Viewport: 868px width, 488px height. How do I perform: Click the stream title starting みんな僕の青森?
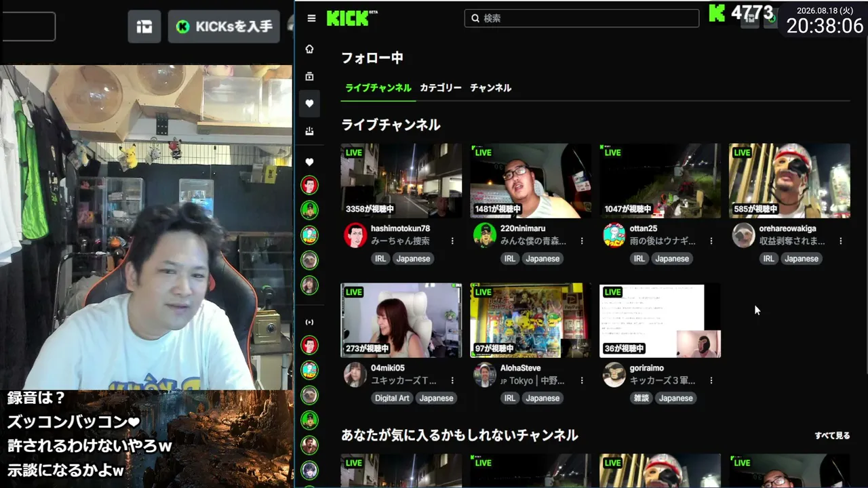533,241
